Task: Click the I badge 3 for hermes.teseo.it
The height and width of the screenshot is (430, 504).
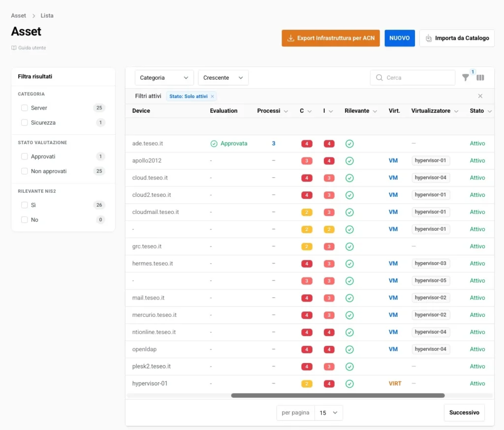Action: [x=329, y=264]
